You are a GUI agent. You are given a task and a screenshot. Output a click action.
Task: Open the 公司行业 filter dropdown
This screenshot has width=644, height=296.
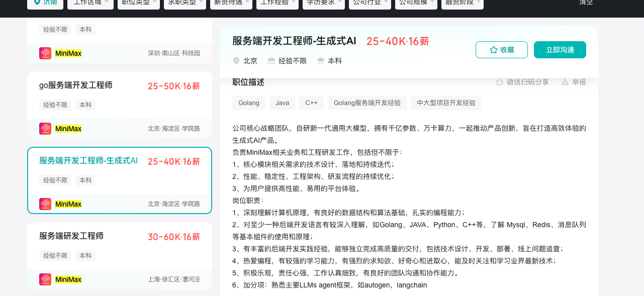click(x=371, y=3)
